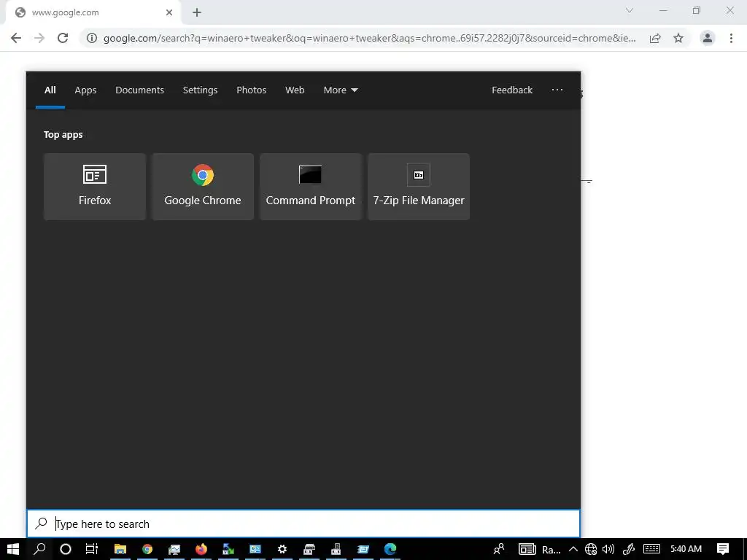The width and height of the screenshot is (747, 560).
Task: Share this page icon in Chrome
Action: [x=655, y=38]
